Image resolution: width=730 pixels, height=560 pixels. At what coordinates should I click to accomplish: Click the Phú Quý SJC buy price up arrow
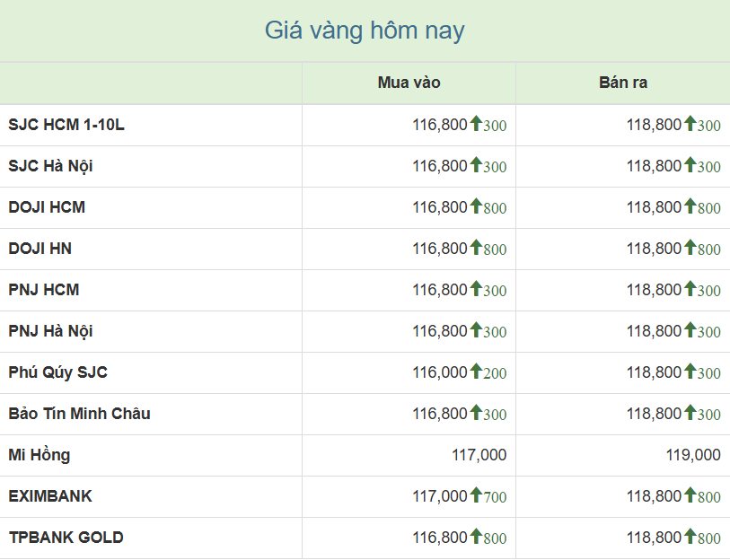pos(476,372)
